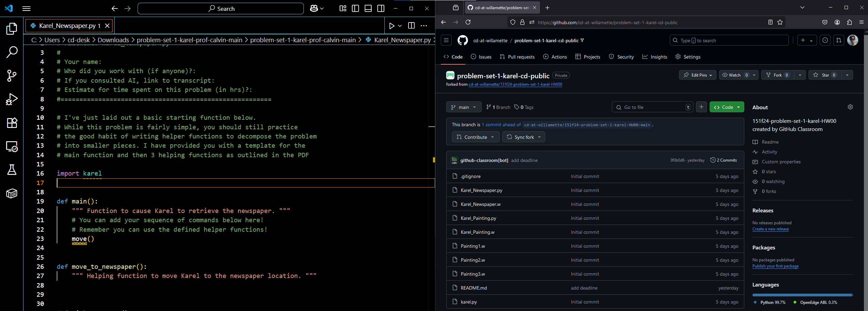Reload the GitHub page in browser

pos(468,22)
